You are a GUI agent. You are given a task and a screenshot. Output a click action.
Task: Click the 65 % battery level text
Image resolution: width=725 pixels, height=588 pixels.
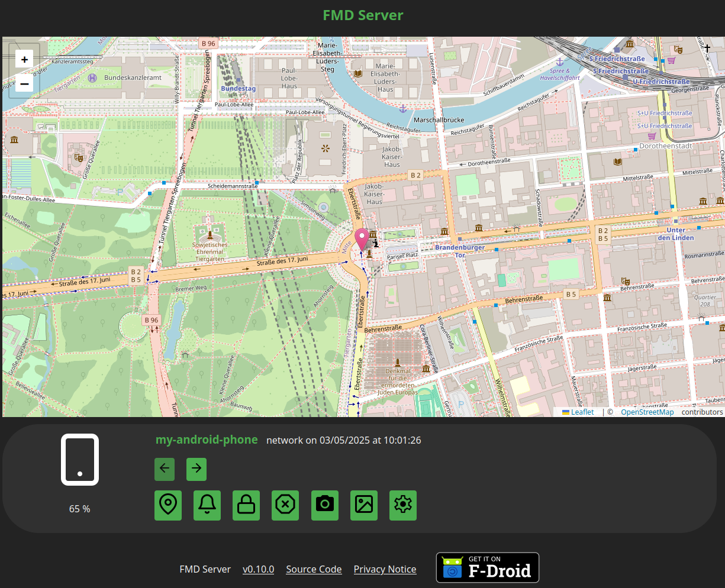[80, 509]
